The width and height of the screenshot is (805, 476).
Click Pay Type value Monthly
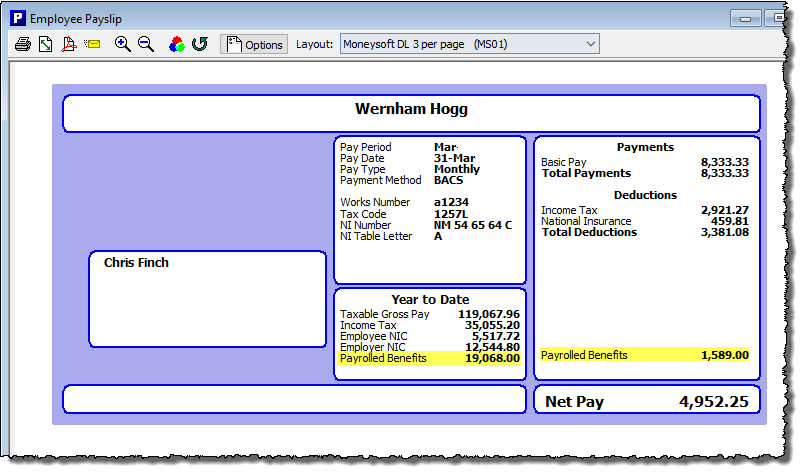coord(457,169)
